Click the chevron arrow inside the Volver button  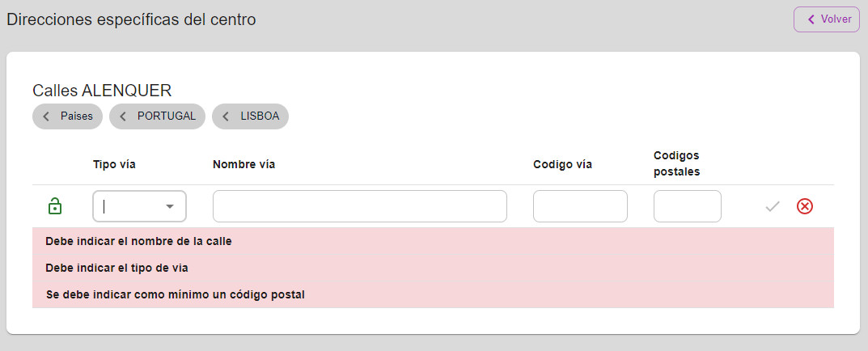point(811,19)
